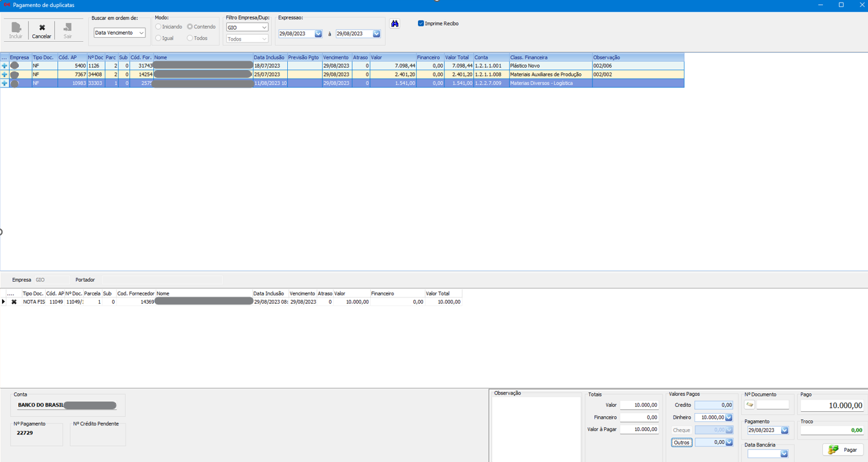Remove NOTA FIS row with X icon
This screenshot has height=462, width=868.
[x=14, y=302]
